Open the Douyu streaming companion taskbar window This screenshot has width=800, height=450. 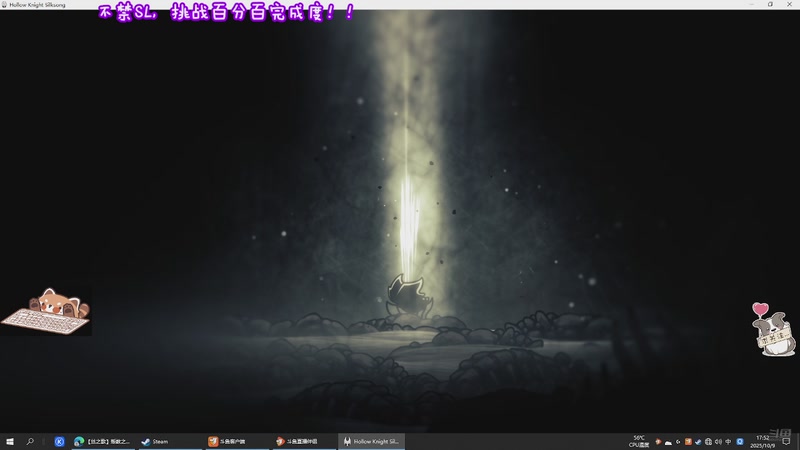point(304,441)
